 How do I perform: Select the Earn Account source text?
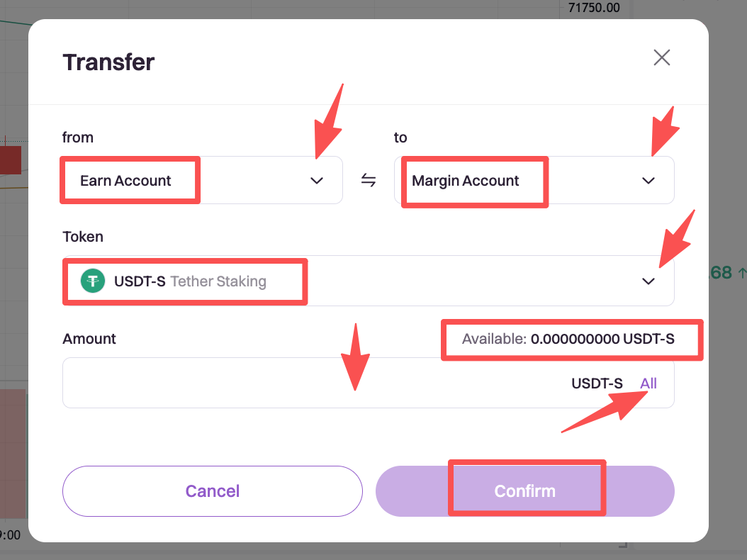click(x=125, y=181)
